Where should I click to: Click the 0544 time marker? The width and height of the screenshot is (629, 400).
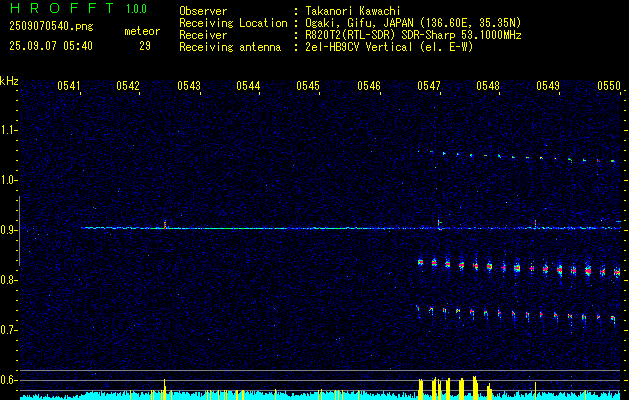click(x=248, y=85)
